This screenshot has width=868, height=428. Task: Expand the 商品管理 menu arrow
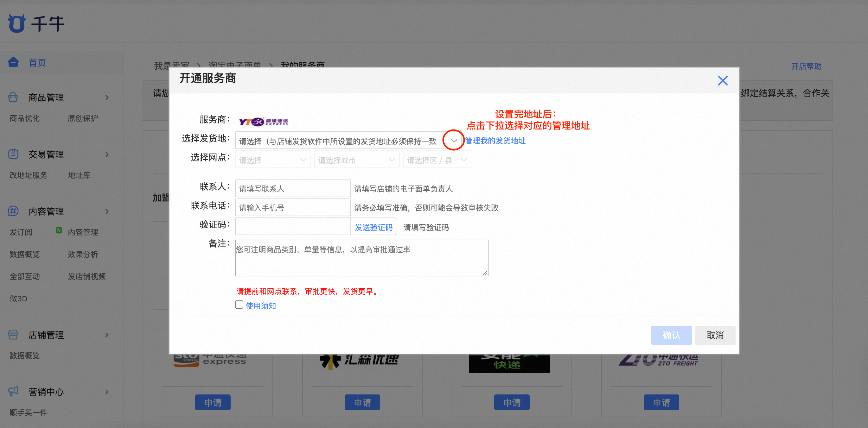click(x=107, y=98)
